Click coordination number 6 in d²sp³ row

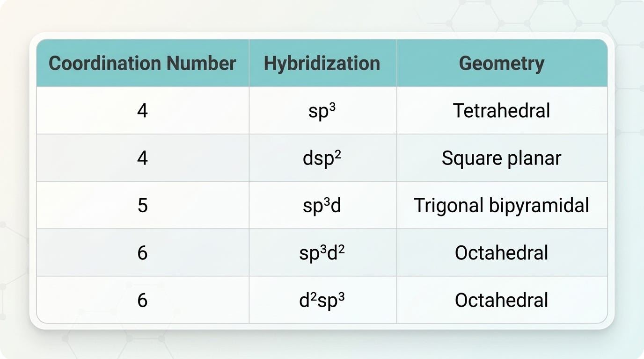tap(142, 300)
